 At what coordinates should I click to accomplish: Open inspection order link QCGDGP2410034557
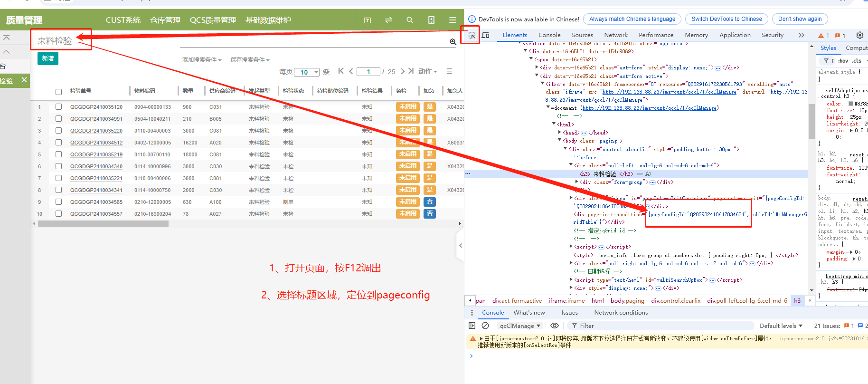coord(96,214)
